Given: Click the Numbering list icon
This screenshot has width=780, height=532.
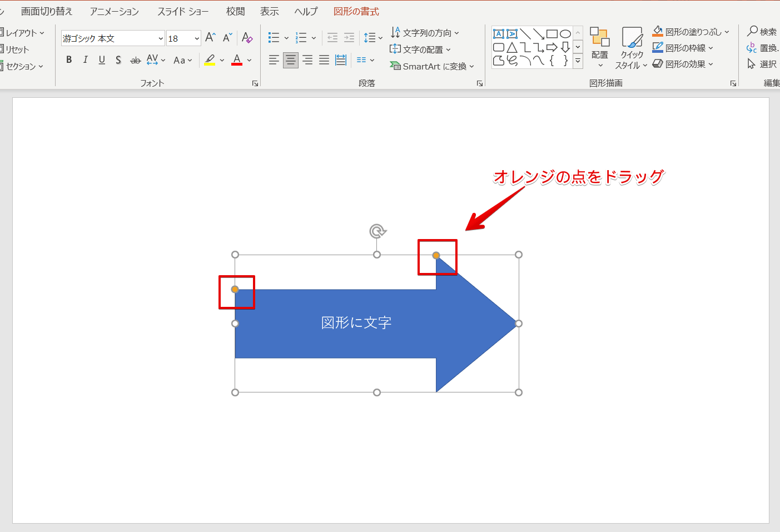Looking at the screenshot, I should tap(301, 37).
